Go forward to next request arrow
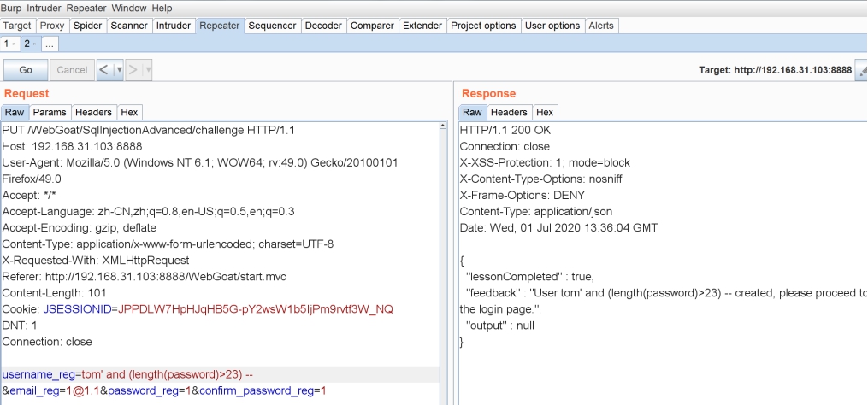 pos(133,70)
